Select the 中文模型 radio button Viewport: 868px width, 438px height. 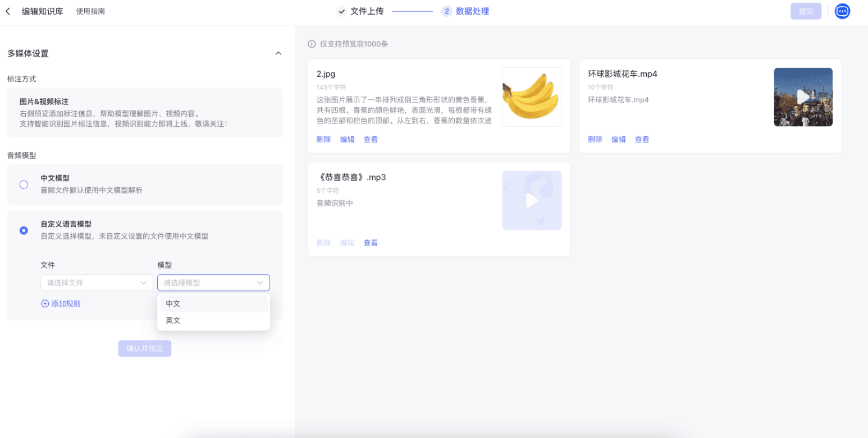click(x=24, y=185)
